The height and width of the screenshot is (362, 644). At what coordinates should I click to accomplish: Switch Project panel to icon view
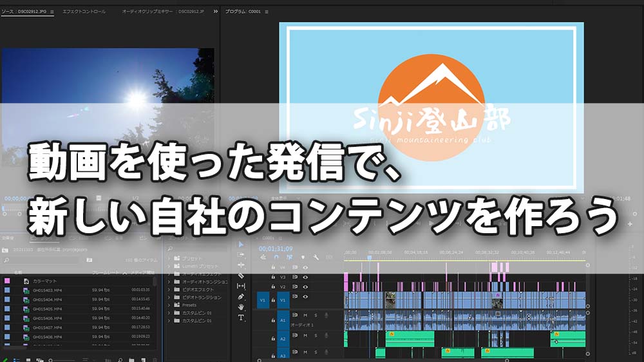(x=28, y=360)
